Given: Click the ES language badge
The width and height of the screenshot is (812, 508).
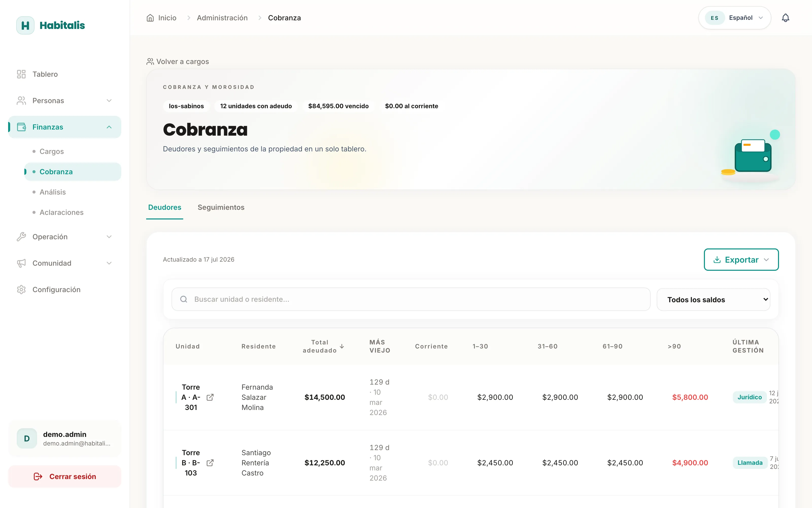Looking at the screenshot, I should tap(714, 18).
